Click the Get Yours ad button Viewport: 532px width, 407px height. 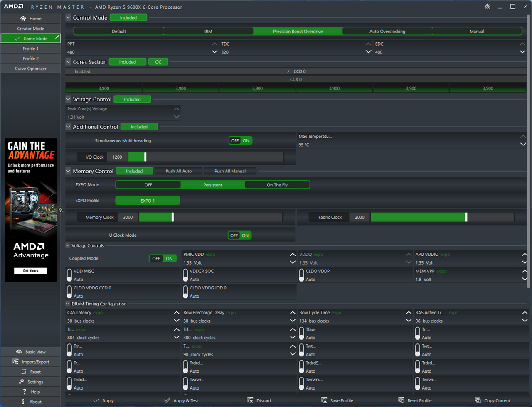[31, 271]
